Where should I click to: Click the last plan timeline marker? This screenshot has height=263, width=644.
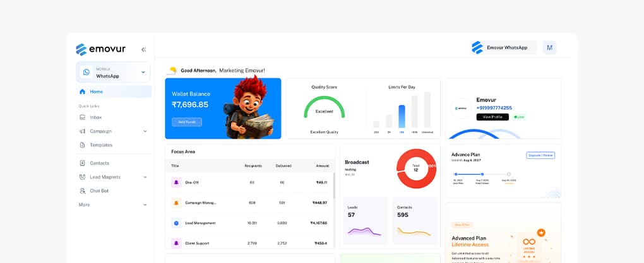point(508,174)
